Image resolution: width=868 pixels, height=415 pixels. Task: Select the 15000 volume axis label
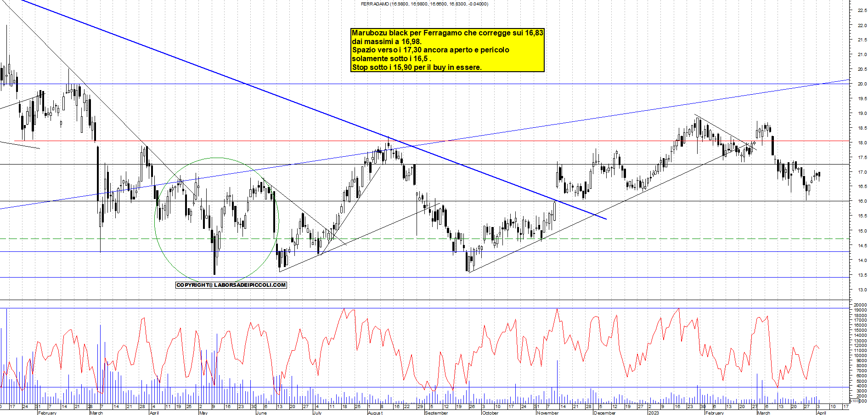[860, 330]
